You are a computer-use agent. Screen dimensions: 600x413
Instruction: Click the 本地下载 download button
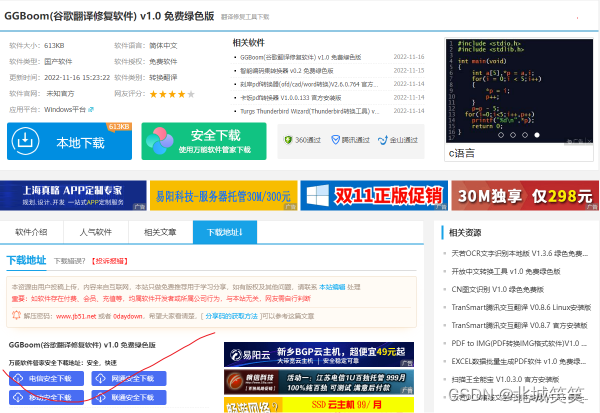[x=69, y=141]
